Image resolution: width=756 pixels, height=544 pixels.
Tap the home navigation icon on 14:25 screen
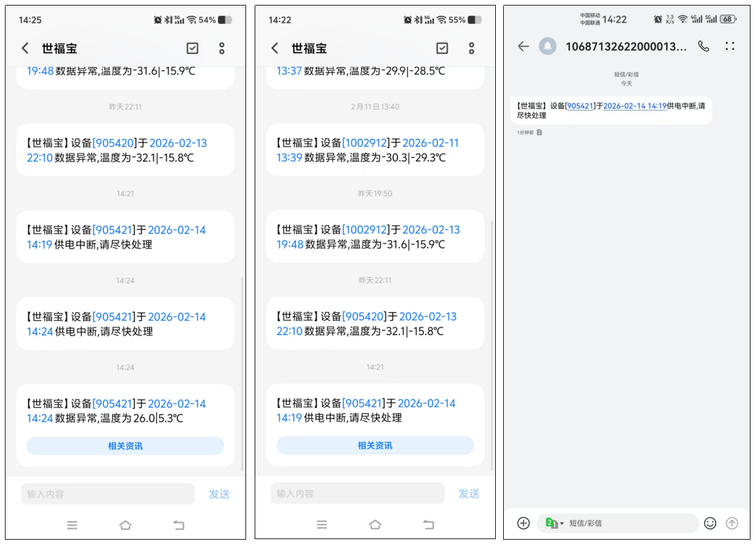[125, 525]
